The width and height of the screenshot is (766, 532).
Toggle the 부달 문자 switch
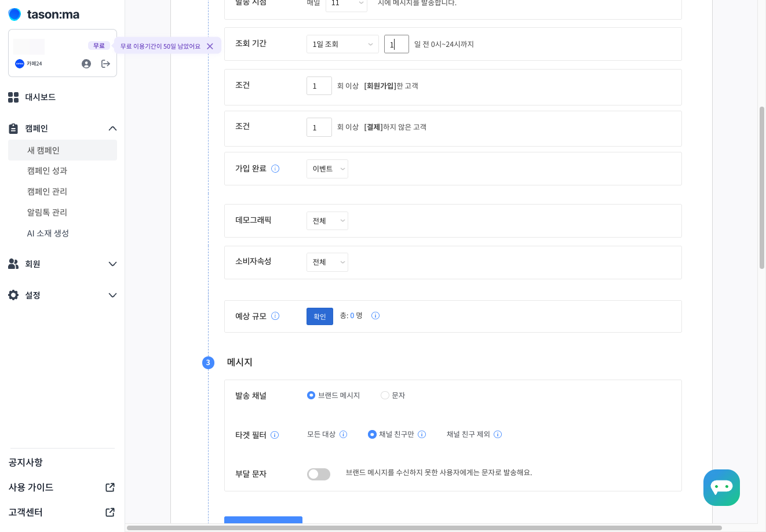tap(319, 474)
